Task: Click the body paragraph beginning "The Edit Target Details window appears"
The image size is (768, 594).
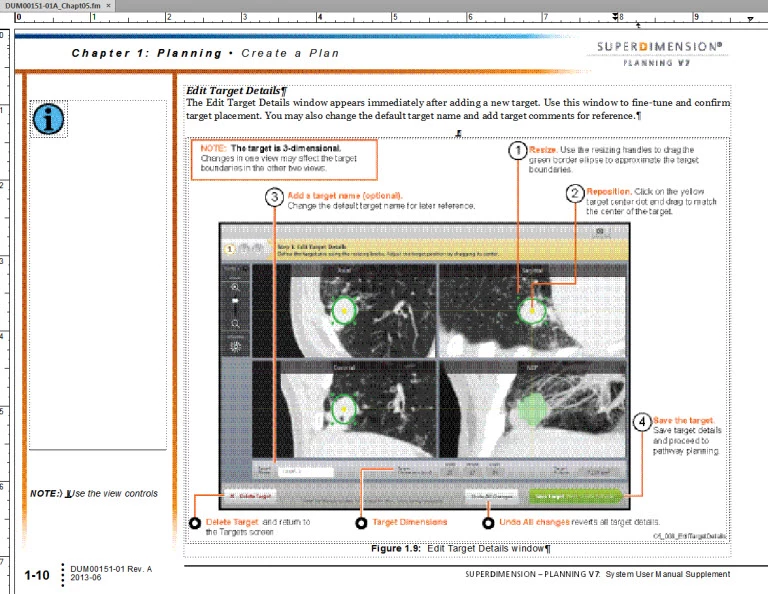Action: [x=458, y=109]
